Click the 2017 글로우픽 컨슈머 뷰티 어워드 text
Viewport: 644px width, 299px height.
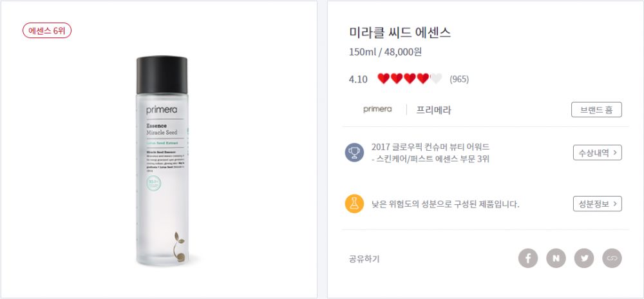pos(430,147)
